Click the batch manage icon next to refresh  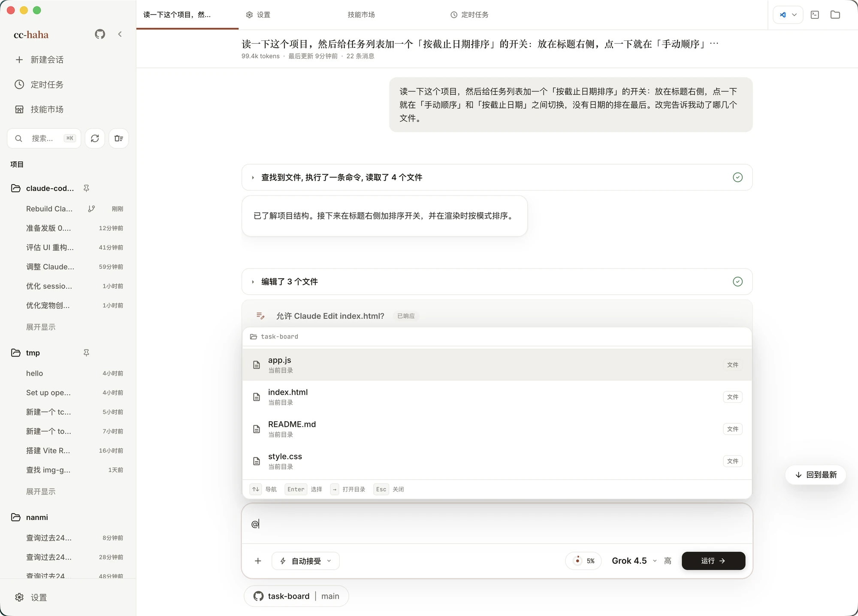[x=119, y=138]
